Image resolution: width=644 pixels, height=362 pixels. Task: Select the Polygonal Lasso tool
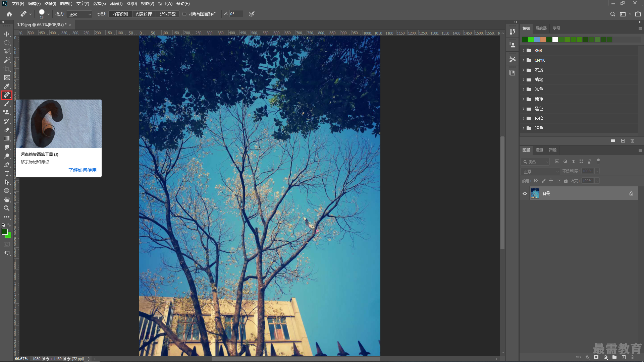click(x=7, y=51)
